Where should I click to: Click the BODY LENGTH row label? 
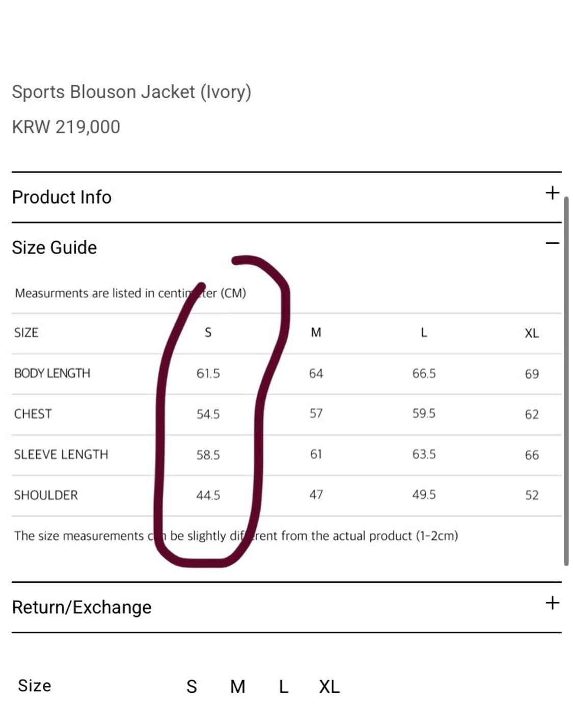pos(52,373)
